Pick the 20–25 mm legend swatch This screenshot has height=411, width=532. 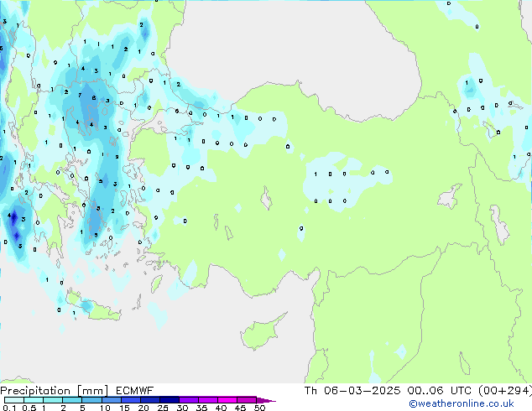[149, 400]
